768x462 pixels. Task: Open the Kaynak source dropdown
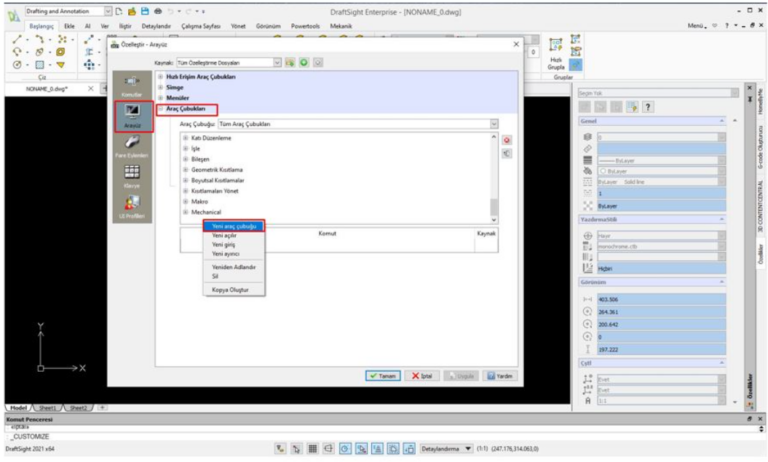click(x=278, y=62)
